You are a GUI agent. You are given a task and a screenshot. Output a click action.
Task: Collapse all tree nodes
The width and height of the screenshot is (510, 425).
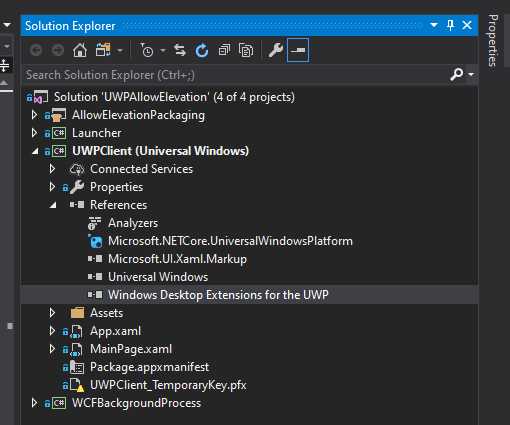click(x=224, y=50)
